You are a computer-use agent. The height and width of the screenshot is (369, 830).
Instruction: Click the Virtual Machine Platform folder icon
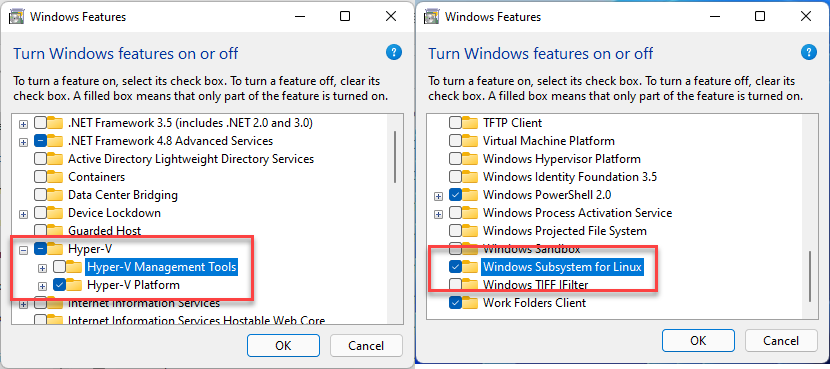(x=471, y=141)
